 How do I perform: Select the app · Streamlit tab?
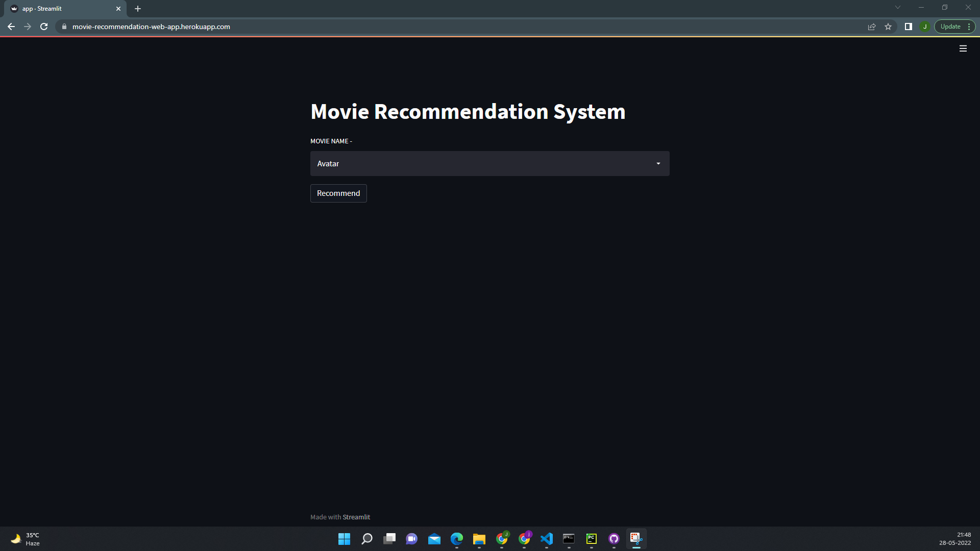(x=61, y=9)
